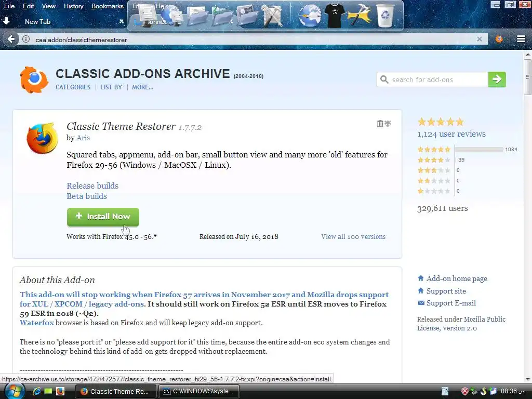Click the EN language indicator in the taskbar
The width and height of the screenshot is (532, 399).
pos(445,391)
